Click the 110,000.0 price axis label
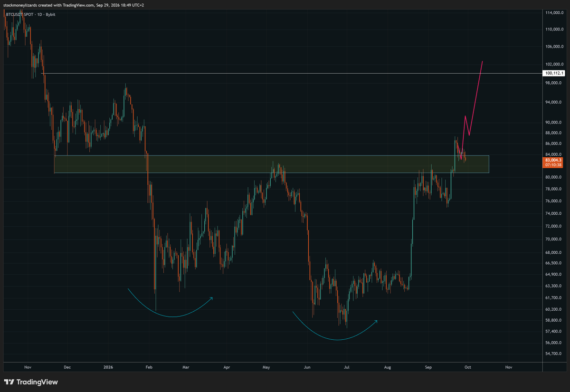The width and height of the screenshot is (570, 392). pyautogui.click(x=554, y=29)
